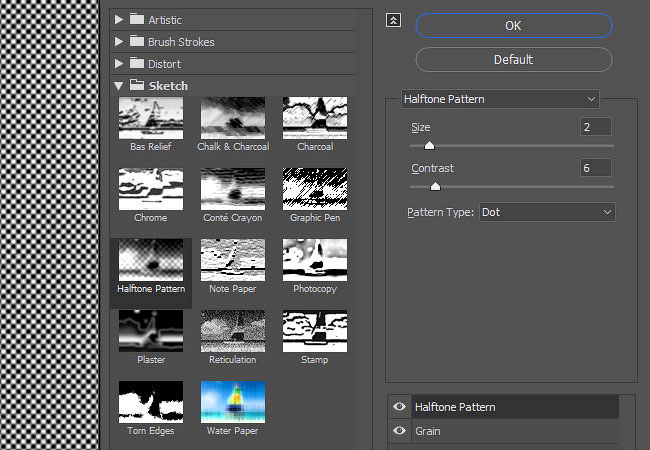Screen dimensions: 650x450
Task: Select the Photocopy filter thumbnail
Action: click(x=315, y=260)
